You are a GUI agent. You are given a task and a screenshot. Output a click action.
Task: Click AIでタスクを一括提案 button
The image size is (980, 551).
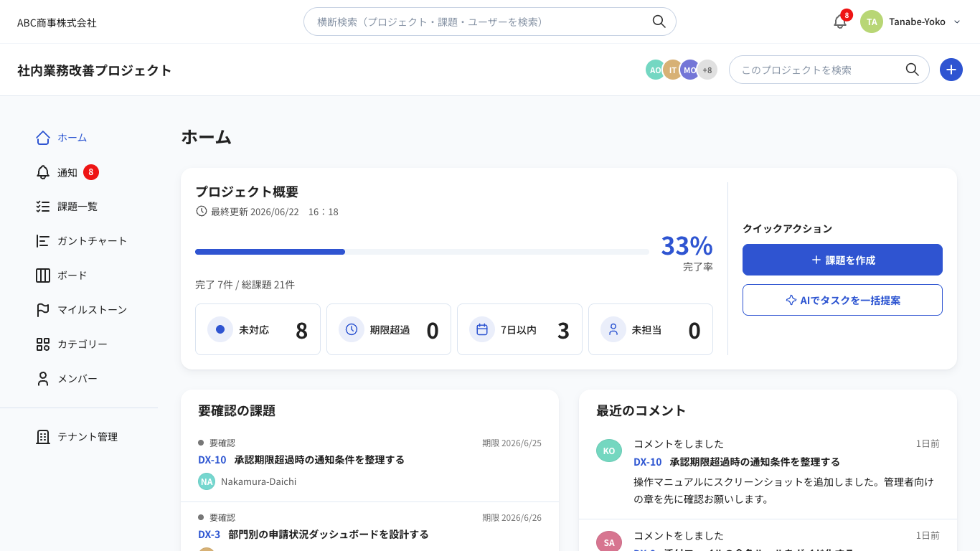coord(842,300)
